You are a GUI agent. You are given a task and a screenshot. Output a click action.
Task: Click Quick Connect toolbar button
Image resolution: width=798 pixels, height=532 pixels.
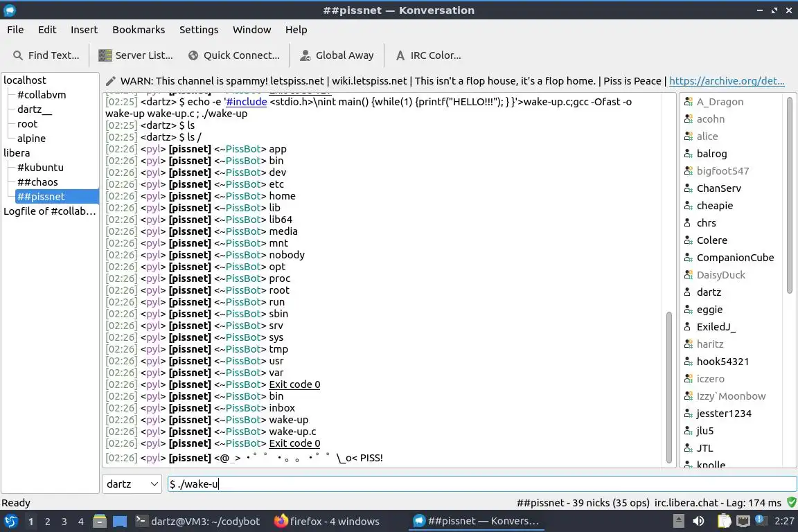234,55
